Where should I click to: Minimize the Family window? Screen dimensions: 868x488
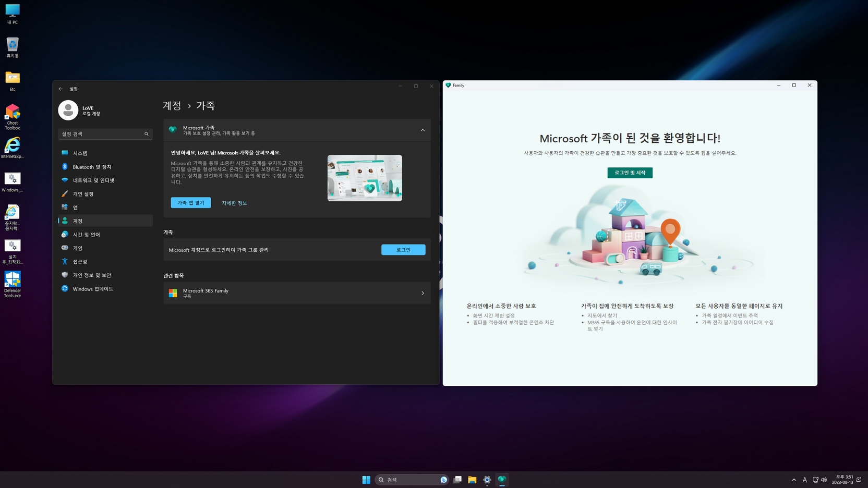click(x=779, y=86)
